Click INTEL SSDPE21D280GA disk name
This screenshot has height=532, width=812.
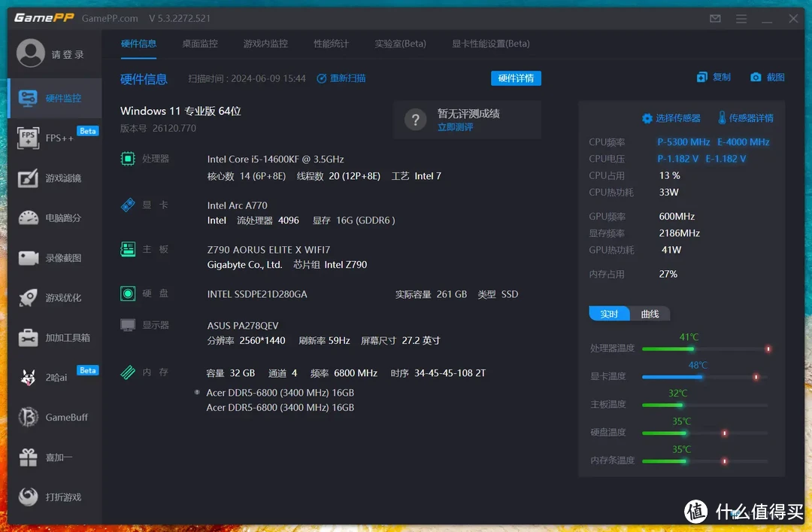pyautogui.click(x=257, y=294)
